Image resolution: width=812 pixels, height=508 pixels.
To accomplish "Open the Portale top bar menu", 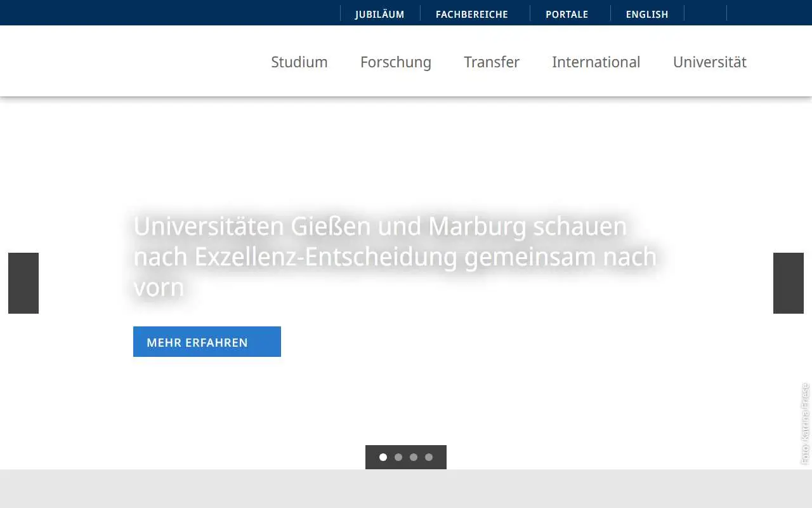I will coord(567,14).
